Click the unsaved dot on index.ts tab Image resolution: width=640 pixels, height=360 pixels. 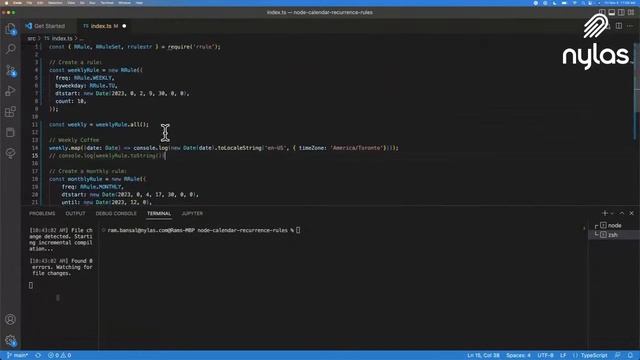[124, 26]
